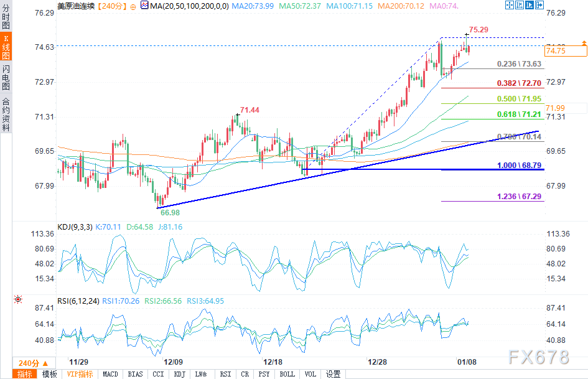Click the K:70.11 value in KDJ panel
Viewport: 588px width, 379px height.
[108, 227]
